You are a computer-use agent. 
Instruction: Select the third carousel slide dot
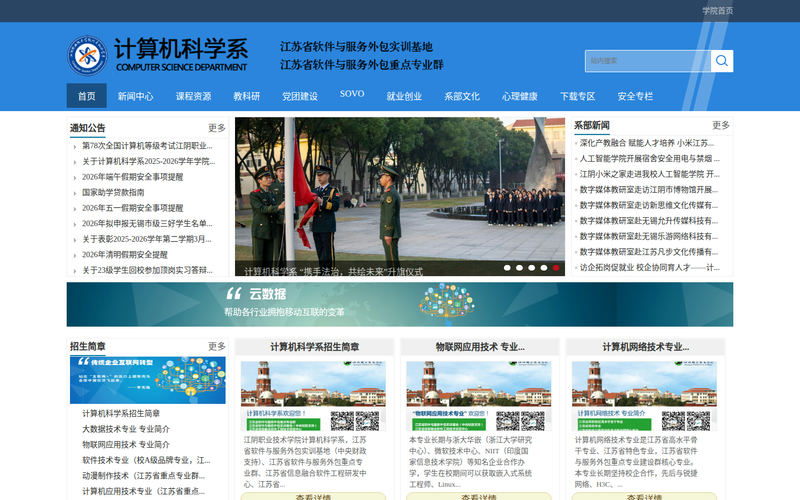point(532,268)
